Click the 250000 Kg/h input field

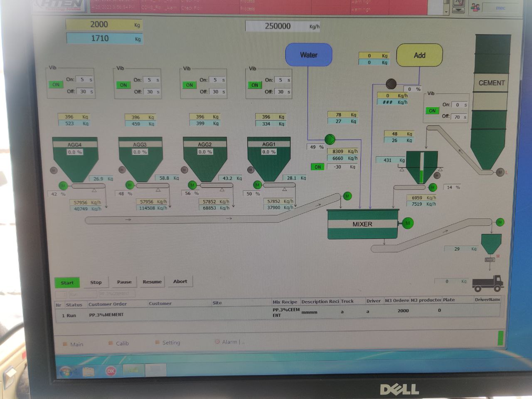[278, 26]
